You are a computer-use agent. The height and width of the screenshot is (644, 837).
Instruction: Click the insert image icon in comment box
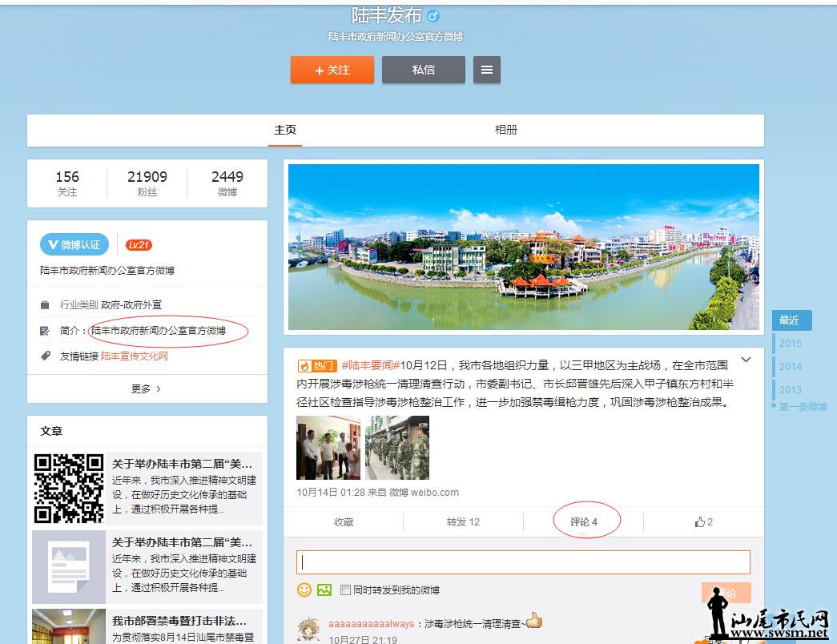(x=324, y=590)
